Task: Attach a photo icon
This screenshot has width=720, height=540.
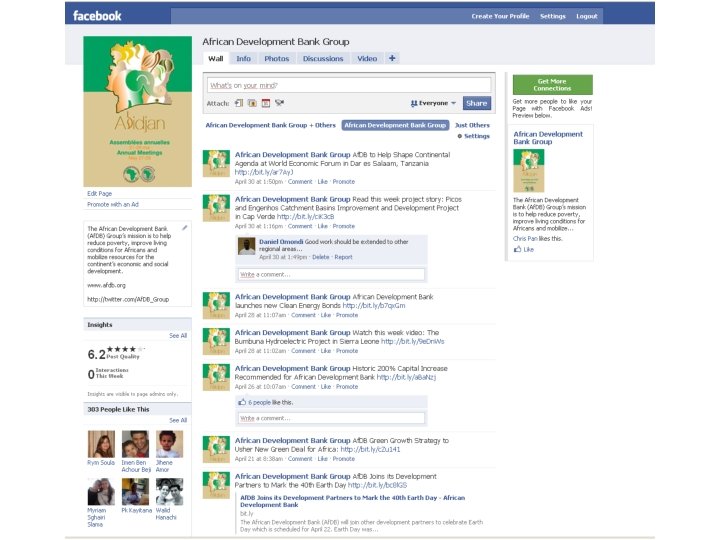Action: coord(252,103)
